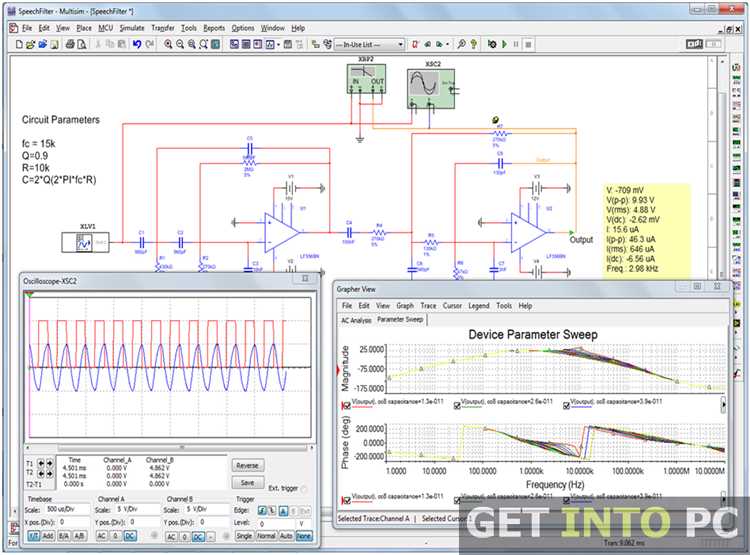Viewport: 750px width, 555px height.
Task: Click the light bulb help icon
Action: [473, 44]
